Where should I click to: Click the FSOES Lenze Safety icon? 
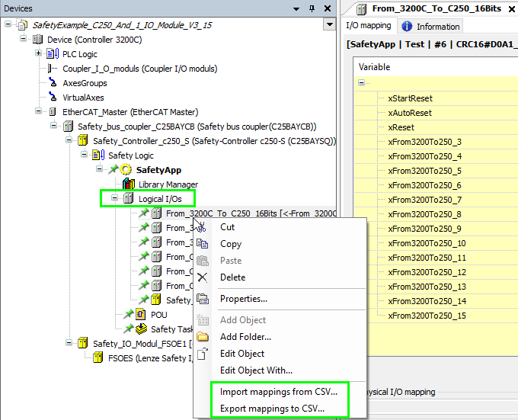[98, 357]
